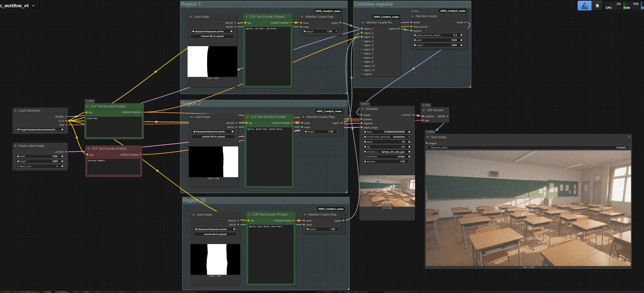Click the blue crane logo toolbar button
The height and width of the screenshot is (293, 644).
pos(584,6)
